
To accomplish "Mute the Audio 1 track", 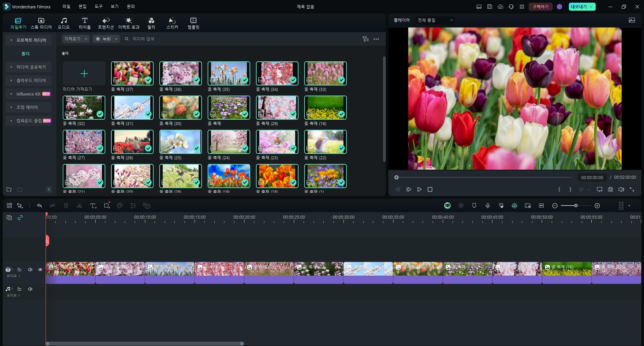I will click(30, 289).
